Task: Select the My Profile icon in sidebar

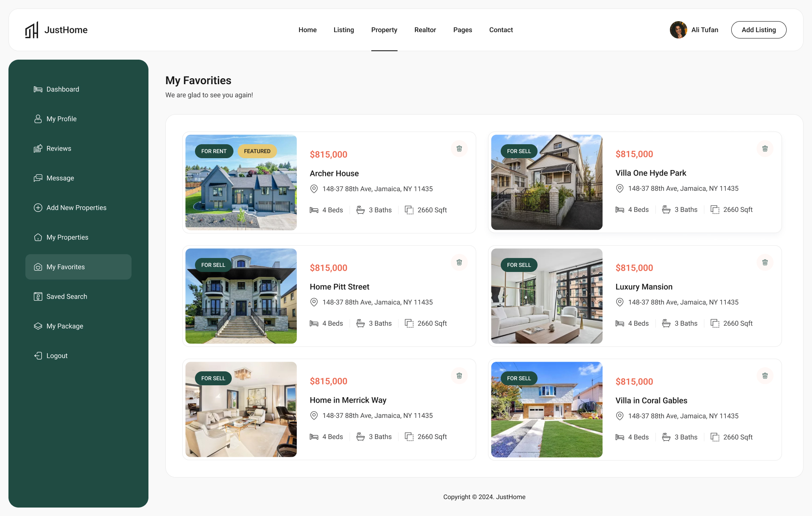Action: pos(38,119)
